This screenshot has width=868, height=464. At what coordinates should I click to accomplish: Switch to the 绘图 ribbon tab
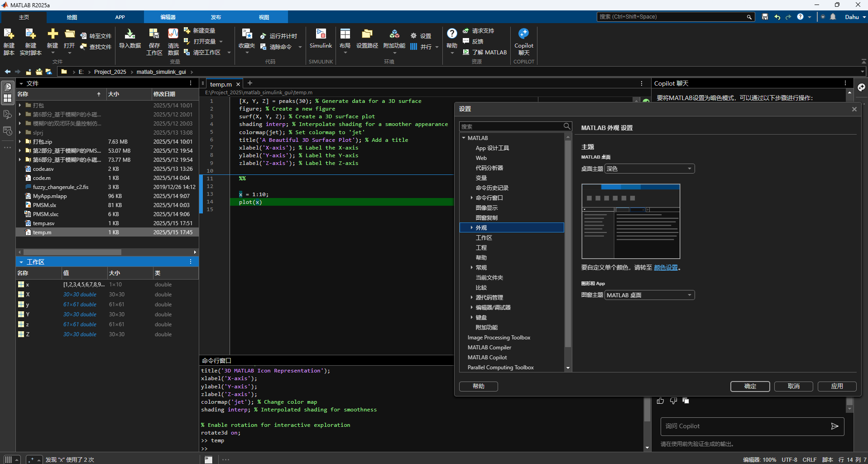click(x=72, y=17)
